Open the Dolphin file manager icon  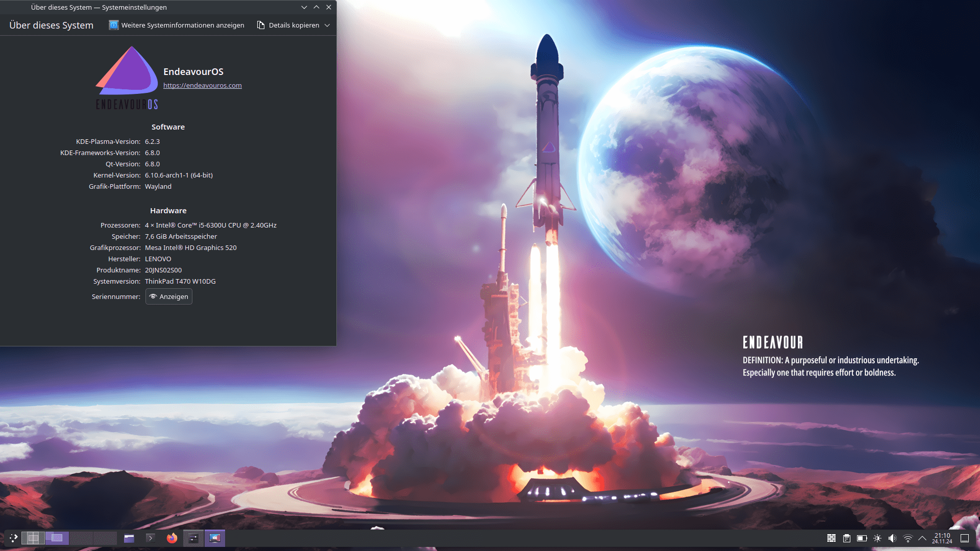129,538
